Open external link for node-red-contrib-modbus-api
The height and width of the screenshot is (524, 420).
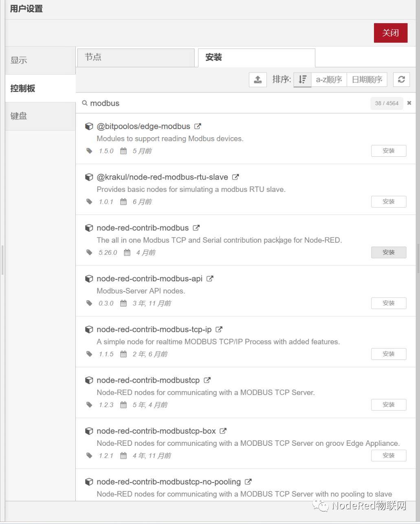point(210,279)
